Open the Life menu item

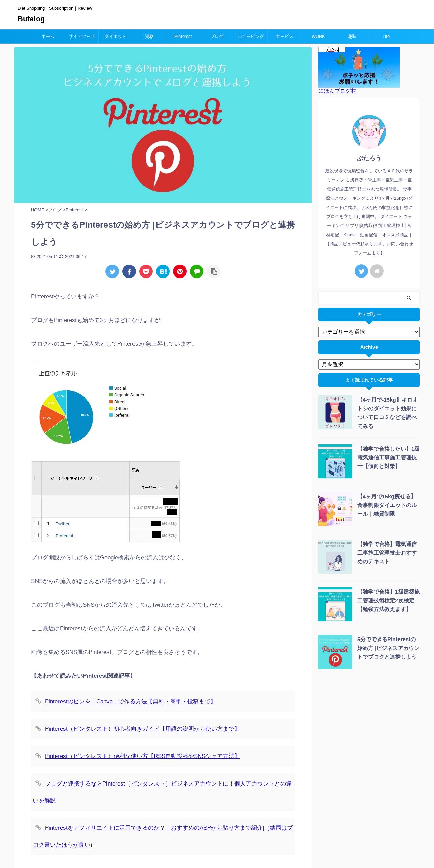[x=386, y=37]
